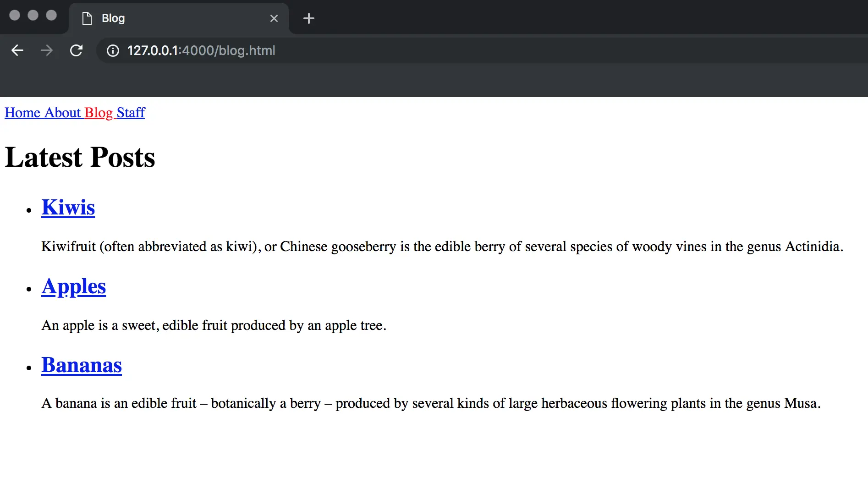868x494 pixels.
Task: Click the browser back navigation arrow
Action: [17, 50]
